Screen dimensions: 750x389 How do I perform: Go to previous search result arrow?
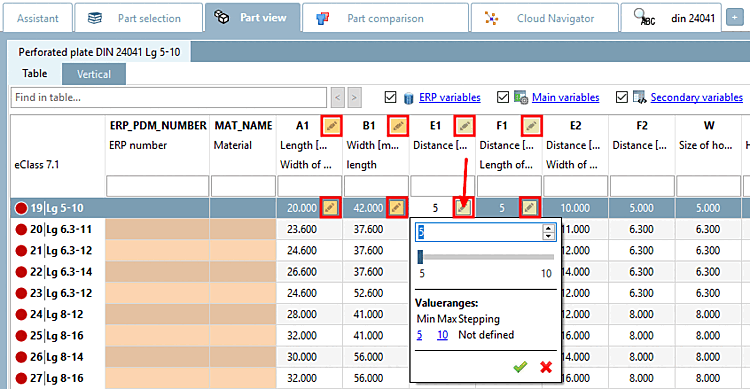coord(338,98)
